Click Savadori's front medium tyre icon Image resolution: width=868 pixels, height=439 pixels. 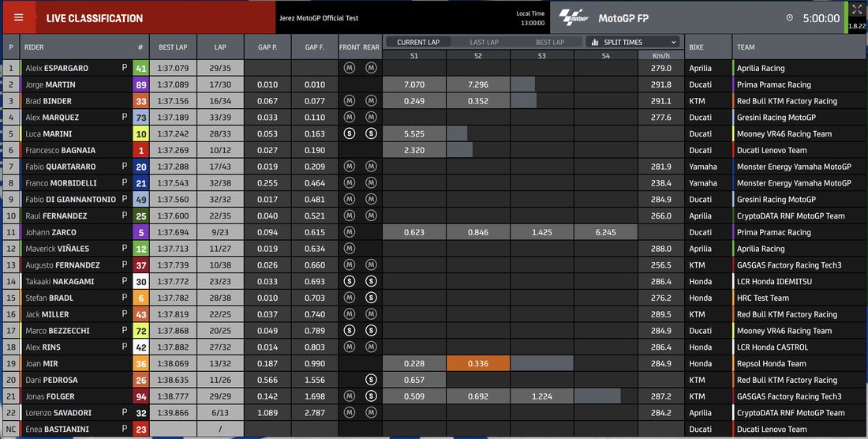[x=350, y=412]
